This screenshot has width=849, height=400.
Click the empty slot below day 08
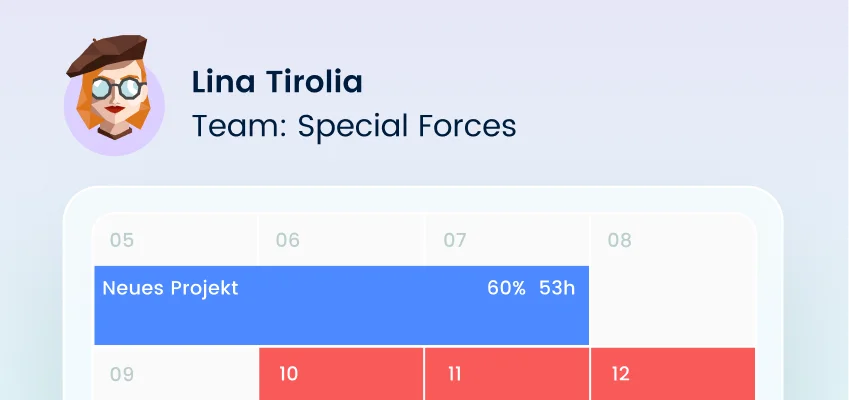(x=672, y=305)
